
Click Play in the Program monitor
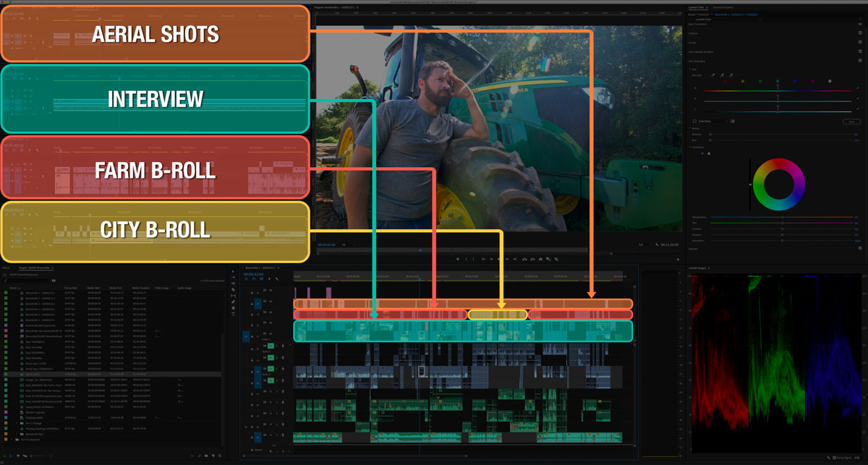tap(499, 259)
